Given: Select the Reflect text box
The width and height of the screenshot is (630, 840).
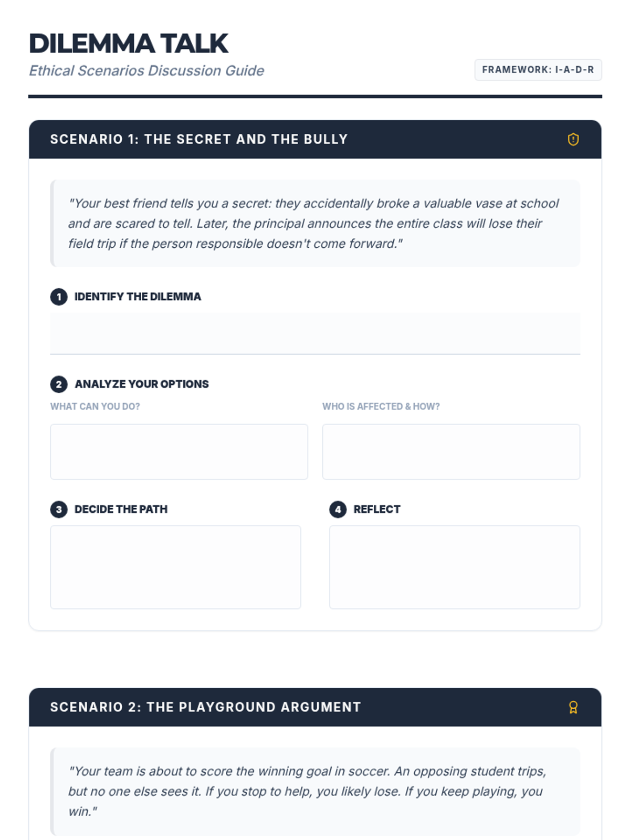Looking at the screenshot, I should [x=455, y=567].
